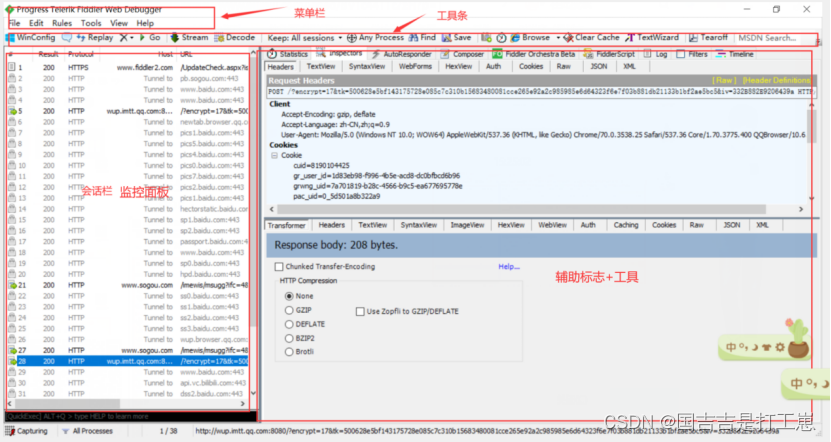Switch to request WebForms tab

click(415, 67)
